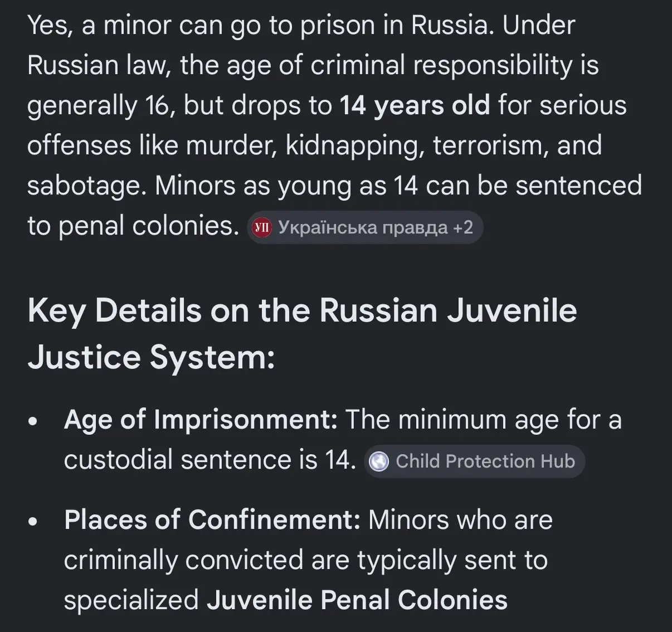This screenshot has width=672, height=632.
Task: Click the bold 'Places of Confinement:' label
Action: point(212,519)
